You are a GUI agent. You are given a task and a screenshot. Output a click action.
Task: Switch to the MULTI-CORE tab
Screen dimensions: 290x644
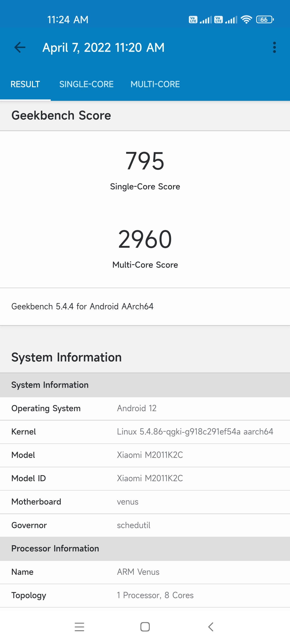pyautogui.click(x=155, y=84)
